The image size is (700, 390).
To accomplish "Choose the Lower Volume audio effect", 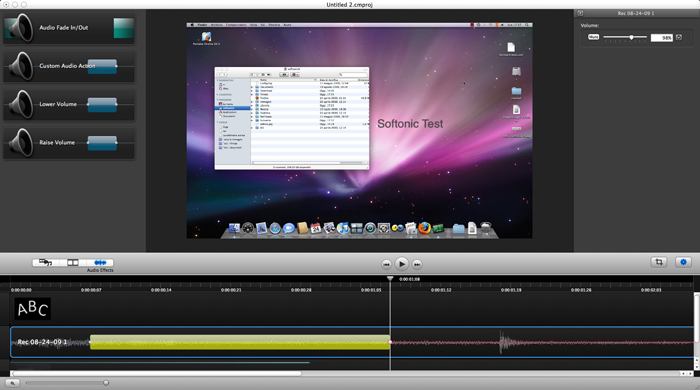I will [69, 104].
